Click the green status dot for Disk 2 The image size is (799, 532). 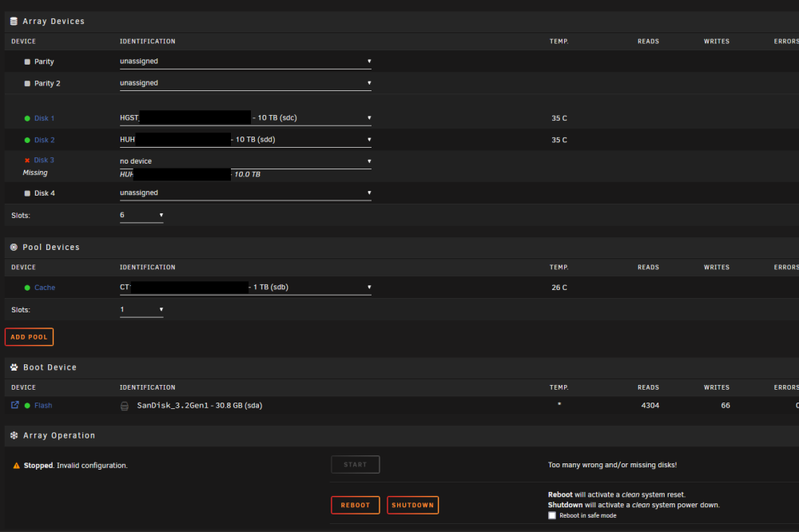click(x=27, y=140)
